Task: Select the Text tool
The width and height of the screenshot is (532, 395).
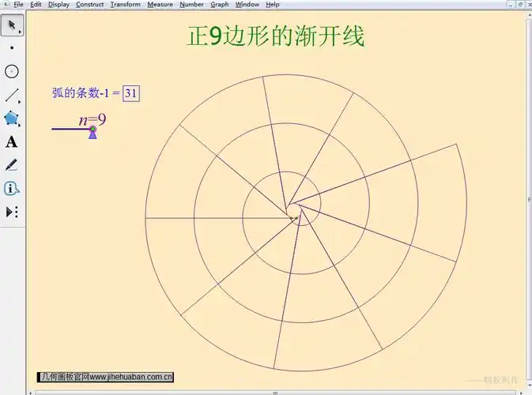Action: pyautogui.click(x=12, y=141)
